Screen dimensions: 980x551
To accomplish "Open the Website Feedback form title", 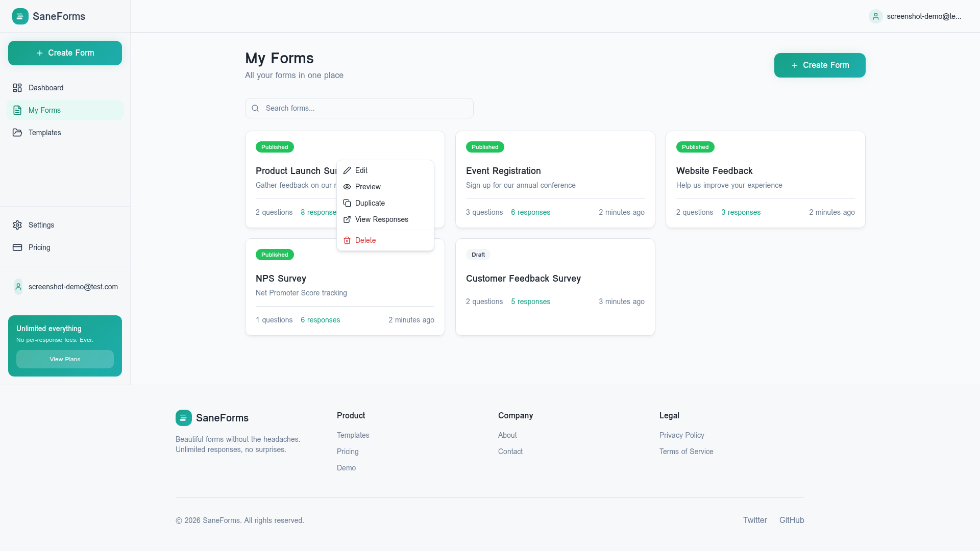I will [714, 171].
